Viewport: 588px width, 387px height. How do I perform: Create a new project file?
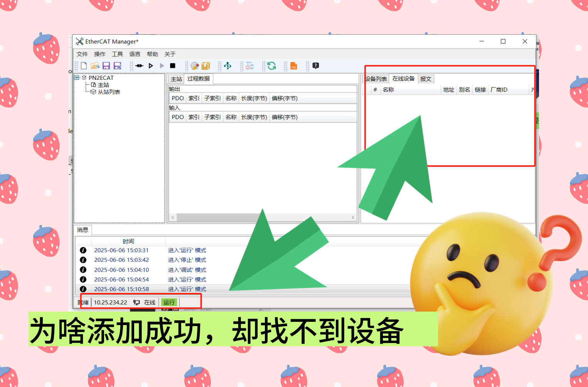[84, 66]
